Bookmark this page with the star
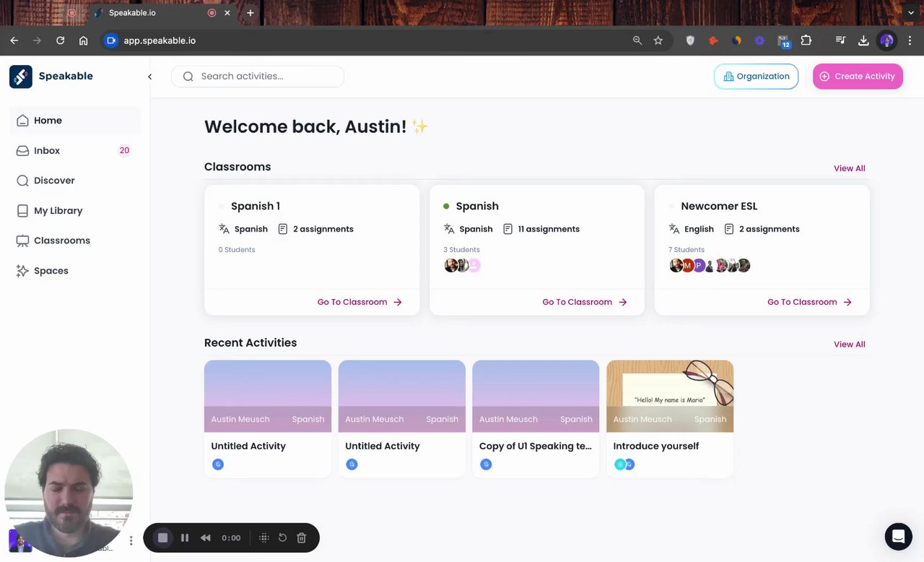The width and height of the screenshot is (924, 562). [x=658, y=40]
